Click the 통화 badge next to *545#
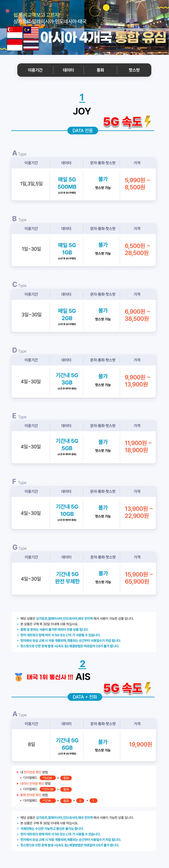169x868 pixels. point(66,778)
